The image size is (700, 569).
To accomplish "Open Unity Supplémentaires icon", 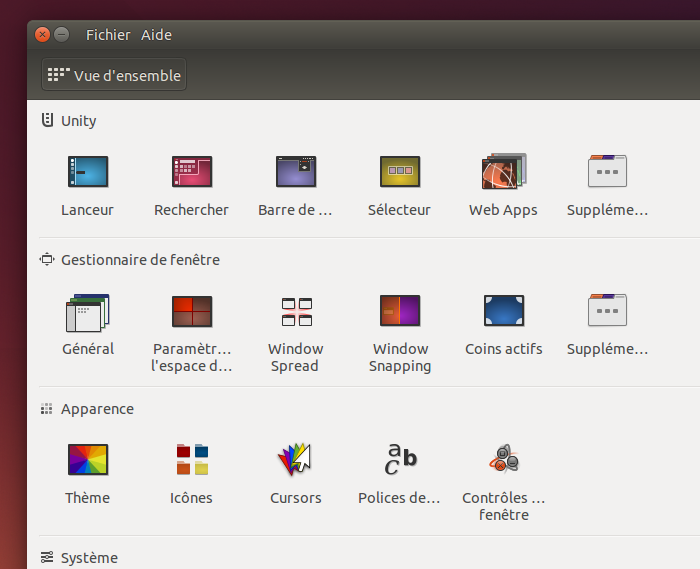I will click(x=607, y=172).
